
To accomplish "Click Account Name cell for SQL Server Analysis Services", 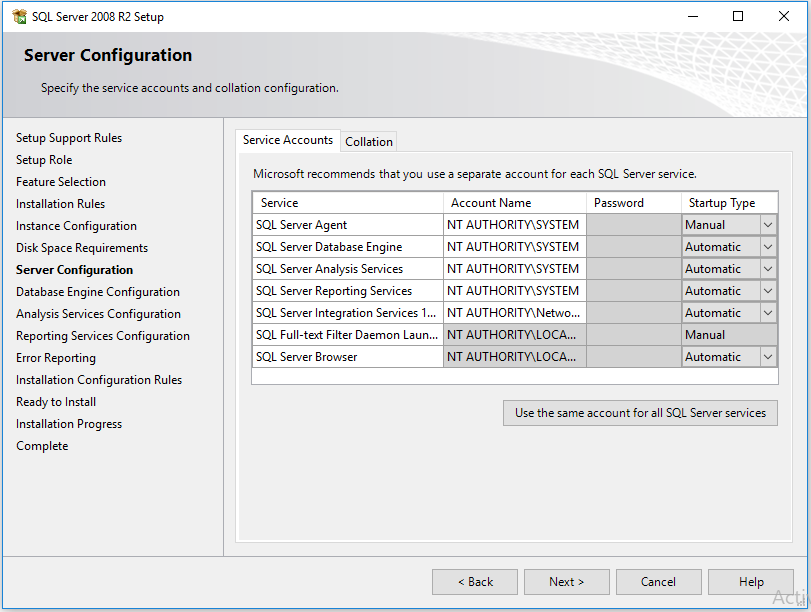I will 515,269.
